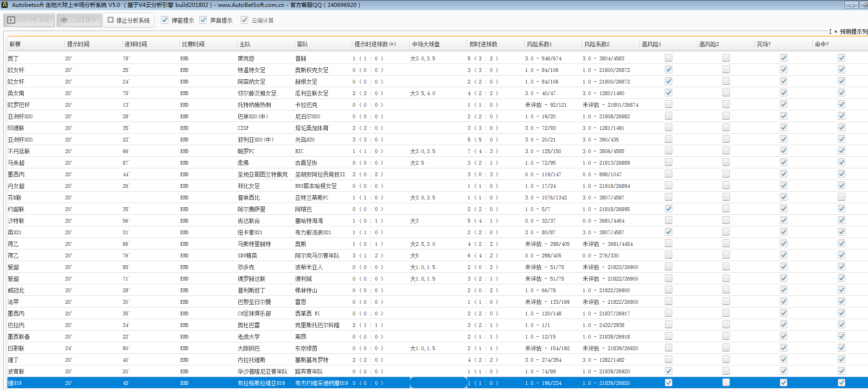Click the 停止分析系统 stop button
Image resolution: width=868 pixels, height=390 pixels.
pyautogui.click(x=129, y=20)
